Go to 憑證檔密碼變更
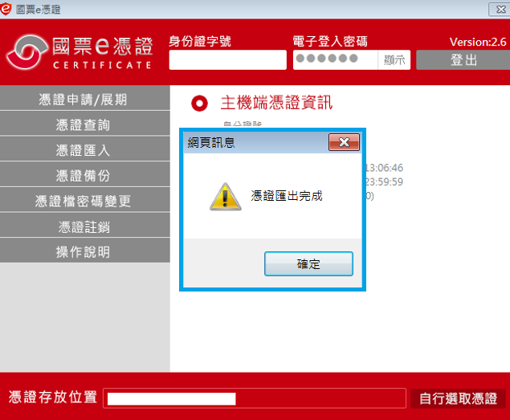Image resolution: width=510 pixels, height=420 pixels. 84,200
